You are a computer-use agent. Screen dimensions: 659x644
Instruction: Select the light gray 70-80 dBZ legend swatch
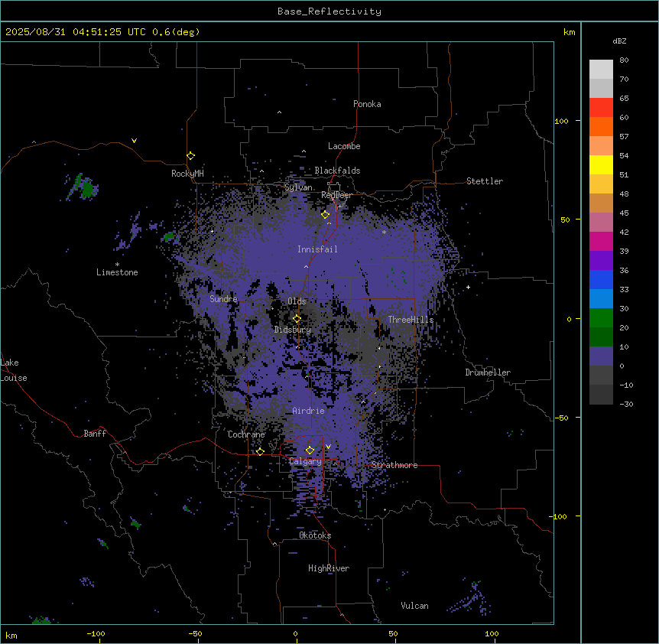(601, 70)
